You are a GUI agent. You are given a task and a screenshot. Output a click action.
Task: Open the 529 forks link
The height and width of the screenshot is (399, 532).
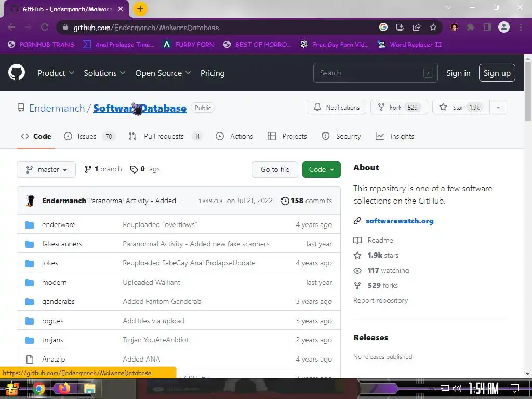coord(376,285)
